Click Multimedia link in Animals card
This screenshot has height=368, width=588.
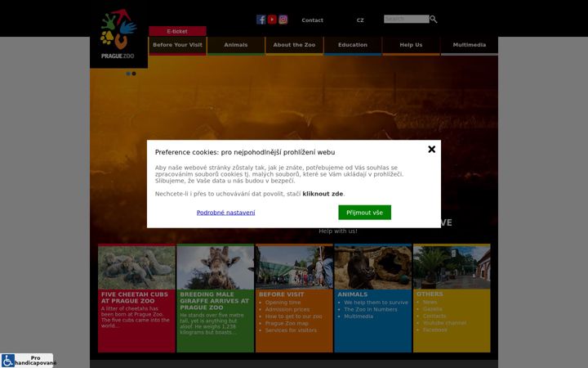[359, 316]
